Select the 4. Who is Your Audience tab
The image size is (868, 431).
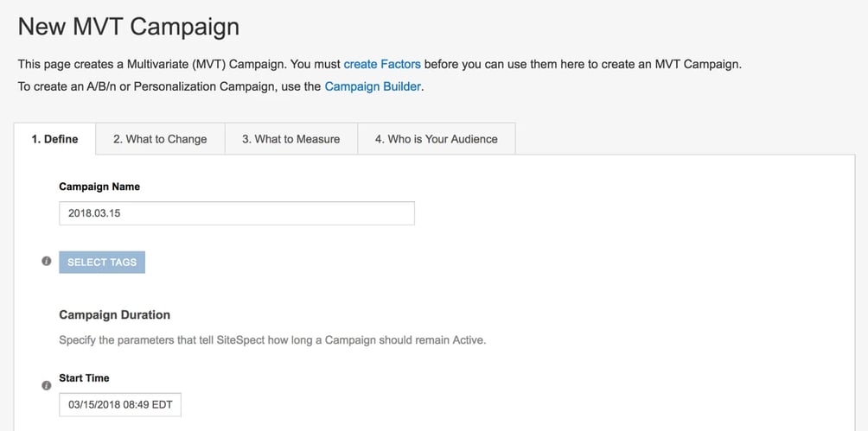(x=436, y=139)
